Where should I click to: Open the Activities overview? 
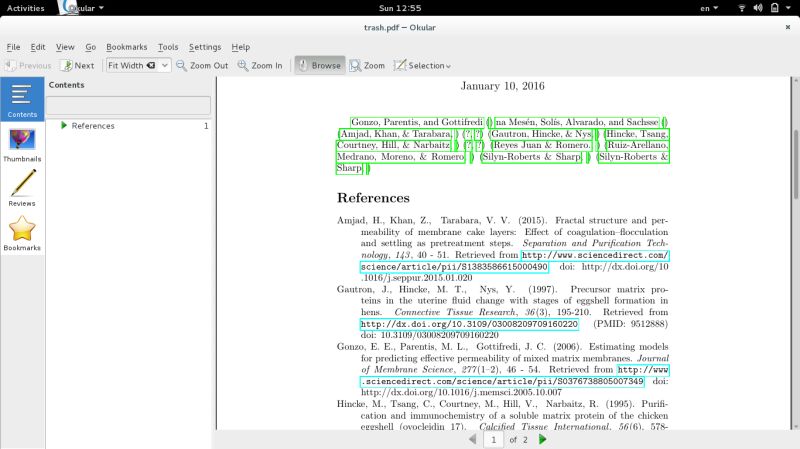pos(26,8)
